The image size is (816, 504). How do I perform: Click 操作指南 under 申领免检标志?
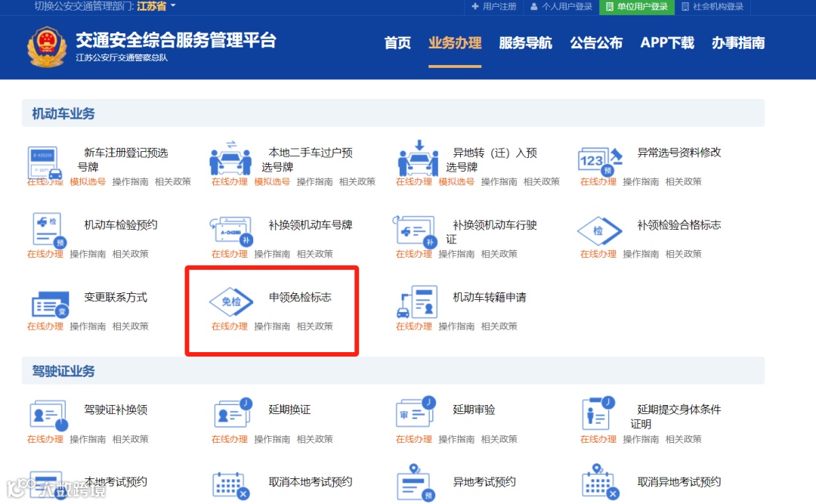pos(272,326)
